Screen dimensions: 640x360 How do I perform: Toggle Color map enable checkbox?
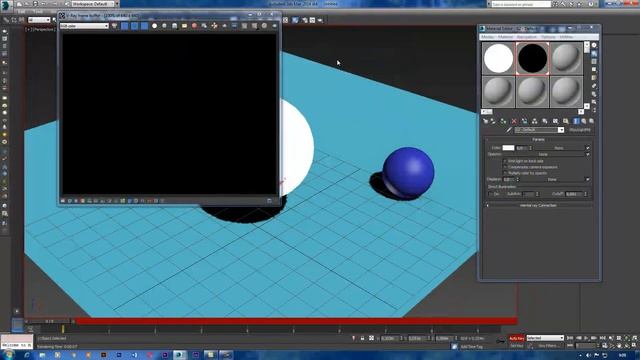pyautogui.click(x=588, y=148)
